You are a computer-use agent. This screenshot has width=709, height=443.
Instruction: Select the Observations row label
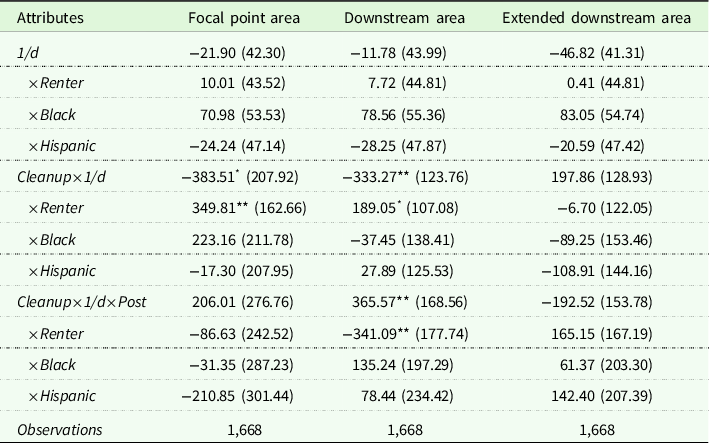(59, 429)
